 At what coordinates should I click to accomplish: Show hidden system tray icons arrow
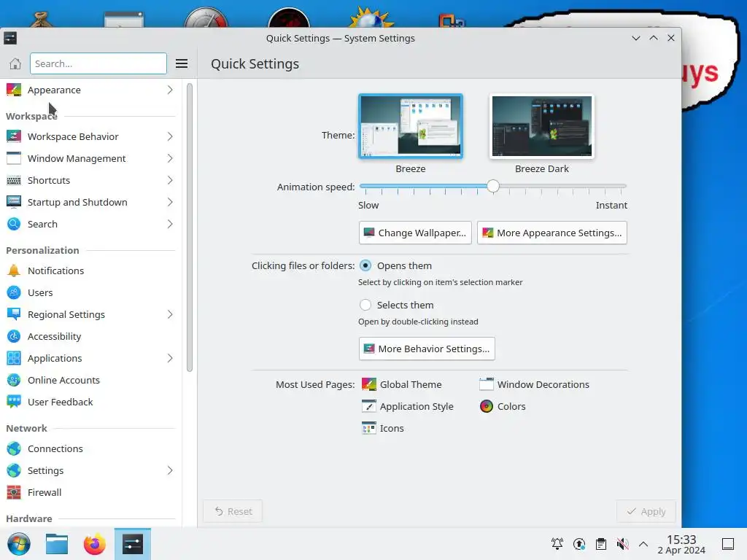643,544
